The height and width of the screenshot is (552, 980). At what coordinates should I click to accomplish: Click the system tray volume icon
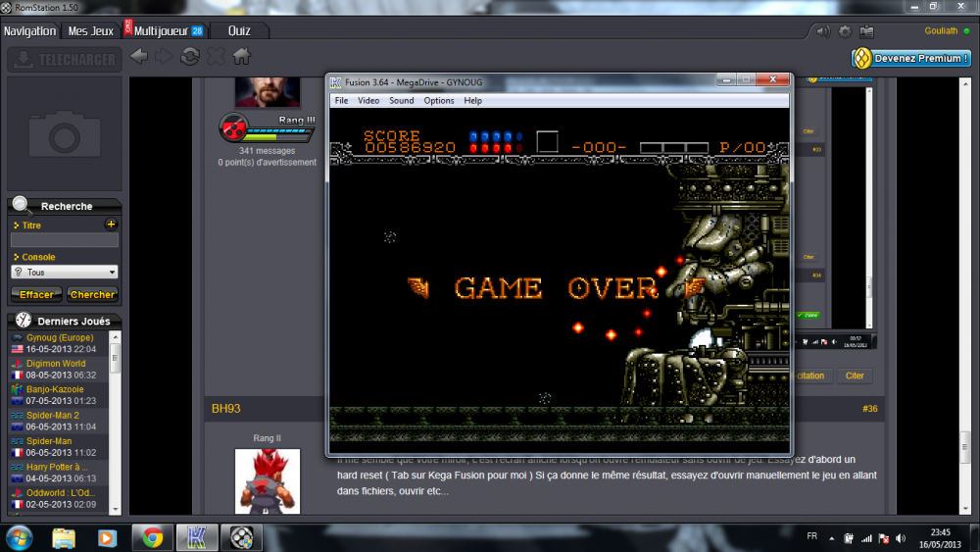(901, 538)
